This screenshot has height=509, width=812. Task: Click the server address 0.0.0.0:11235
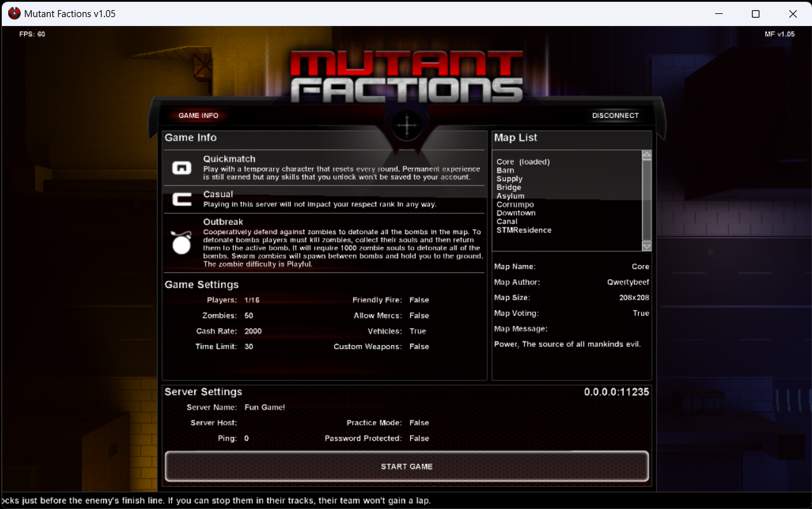tap(616, 392)
